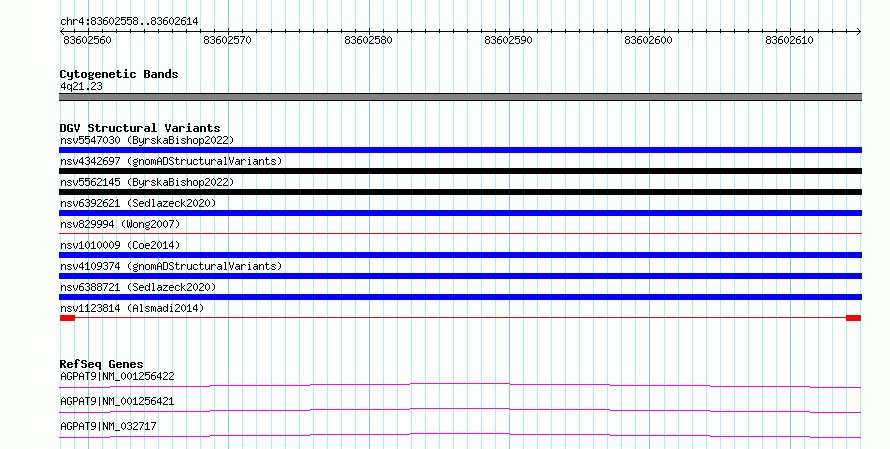Viewport: 890px width, 449px height.
Task: Click the black bar for nsv5562145
Action: coord(460,192)
